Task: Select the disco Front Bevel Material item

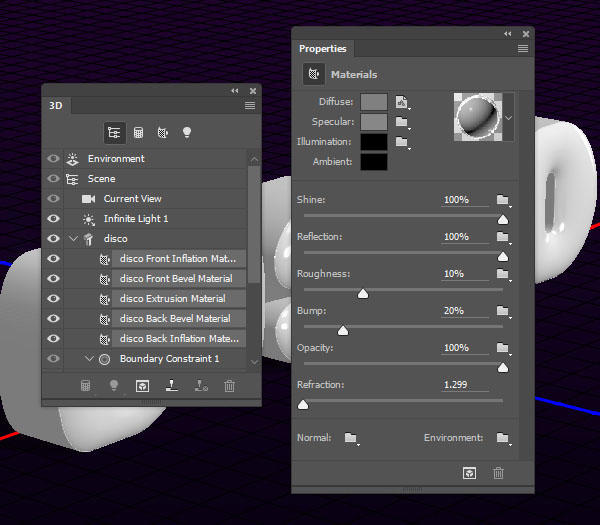Action: click(175, 279)
